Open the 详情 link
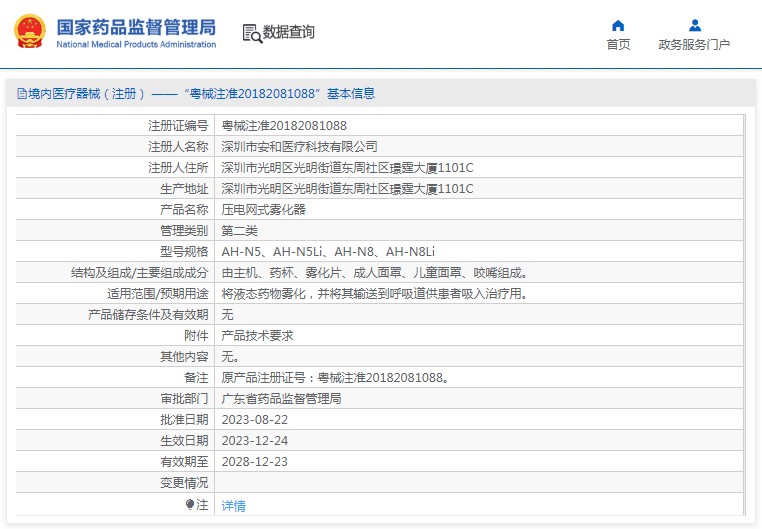The image size is (762, 529). coord(234,506)
